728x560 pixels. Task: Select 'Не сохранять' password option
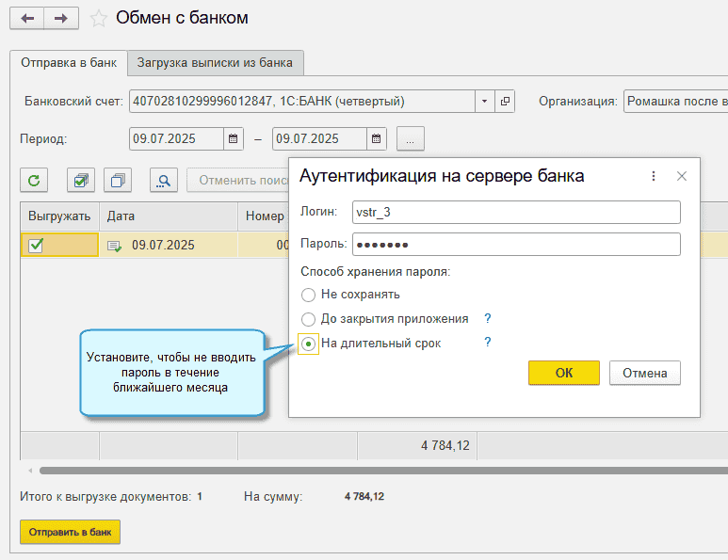(x=308, y=295)
